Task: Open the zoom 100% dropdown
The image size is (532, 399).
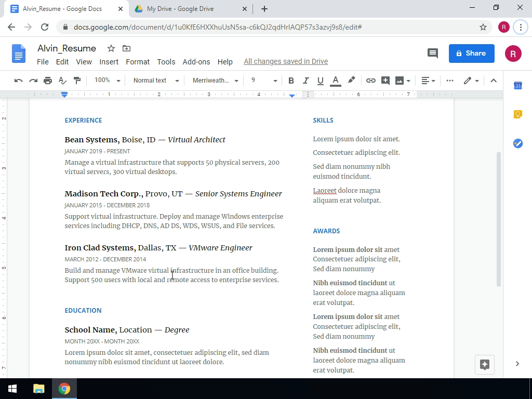Action: (107, 81)
